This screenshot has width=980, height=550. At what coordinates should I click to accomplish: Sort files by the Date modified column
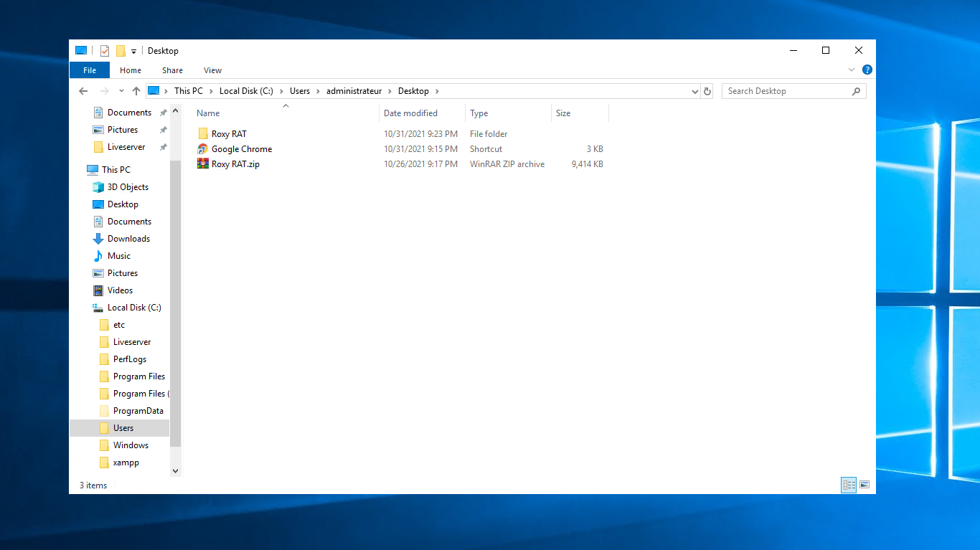point(410,113)
